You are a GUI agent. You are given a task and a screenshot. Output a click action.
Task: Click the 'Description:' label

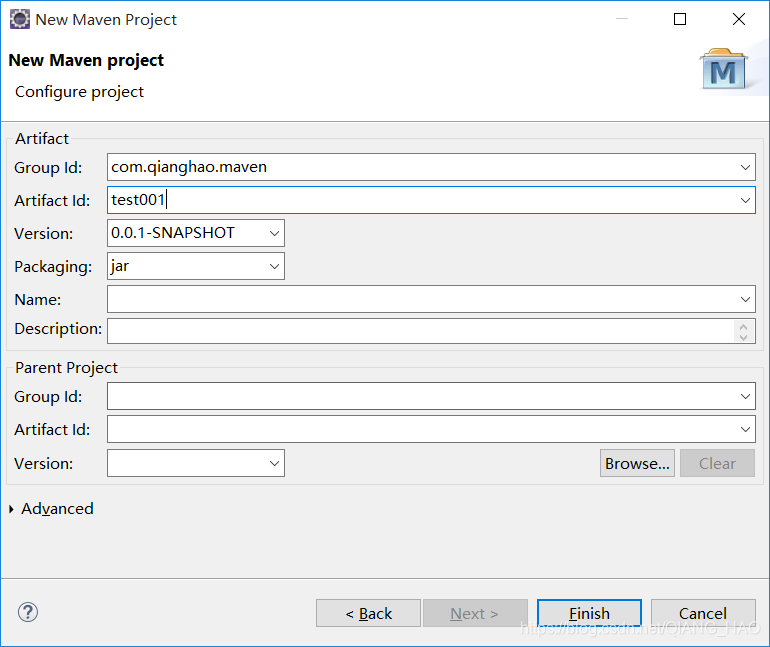tap(58, 329)
